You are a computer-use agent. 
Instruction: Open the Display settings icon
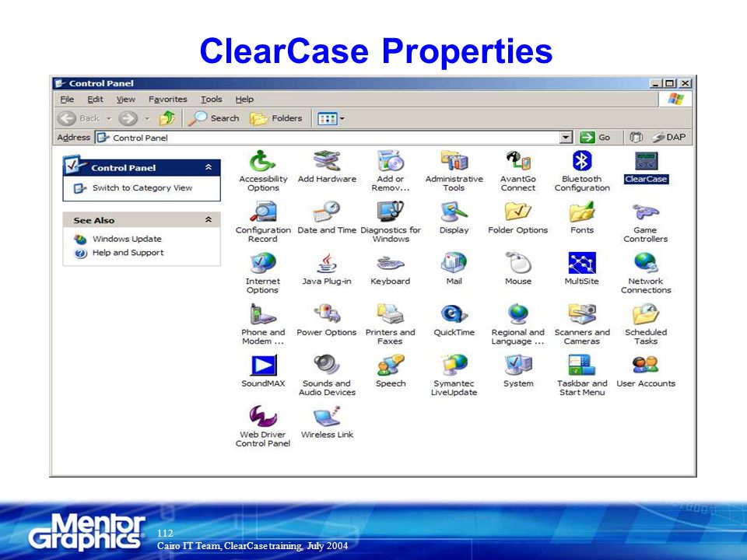454,212
